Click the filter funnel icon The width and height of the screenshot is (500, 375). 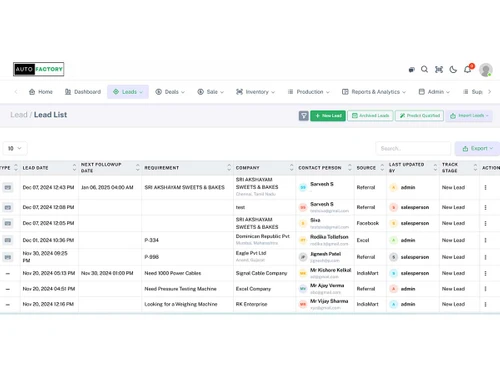(x=304, y=116)
